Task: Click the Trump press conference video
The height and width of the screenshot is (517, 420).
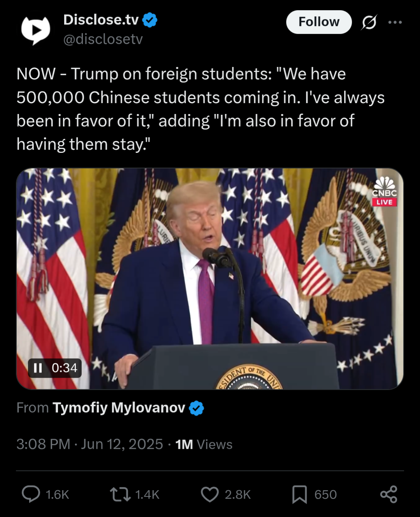Action: [210, 279]
